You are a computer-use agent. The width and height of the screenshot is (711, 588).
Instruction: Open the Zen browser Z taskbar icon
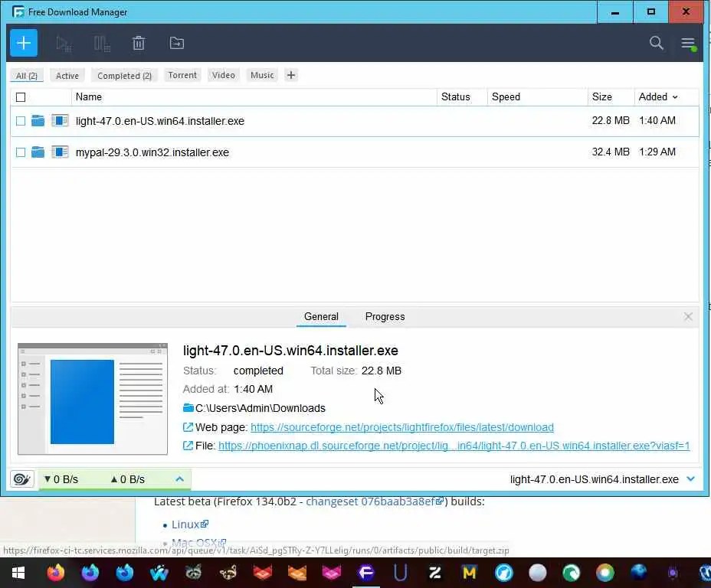coord(435,573)
